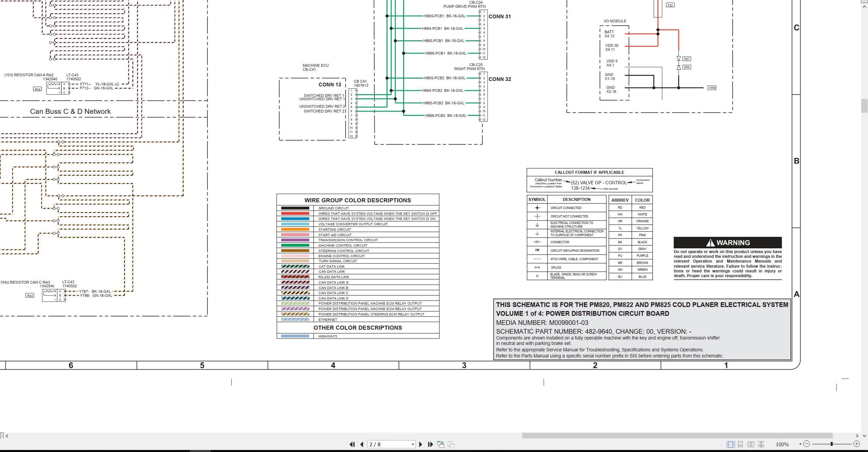
Task: Click the H805-PCB1 BK-18-GXL wire label
Action: pyautogui.click(x=445, y=16)
